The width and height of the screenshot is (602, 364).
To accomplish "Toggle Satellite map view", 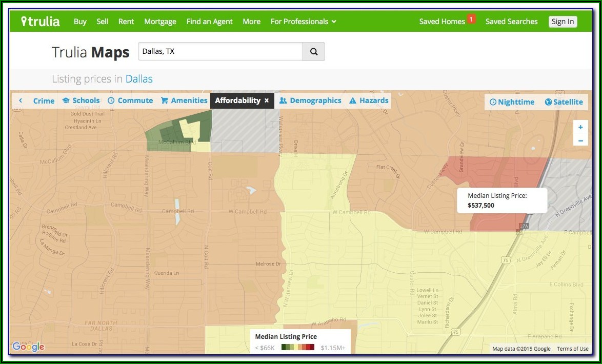I will click(564, 102).
